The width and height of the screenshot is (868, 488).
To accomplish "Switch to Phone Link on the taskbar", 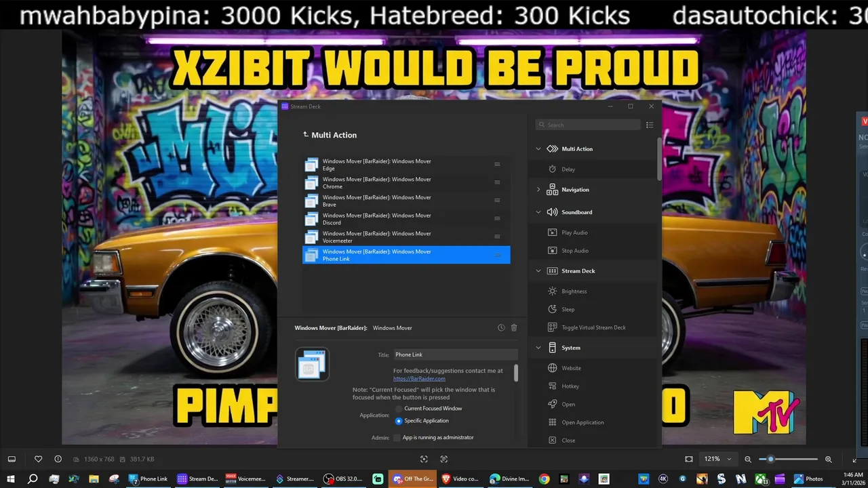I will tap(148, 479).
